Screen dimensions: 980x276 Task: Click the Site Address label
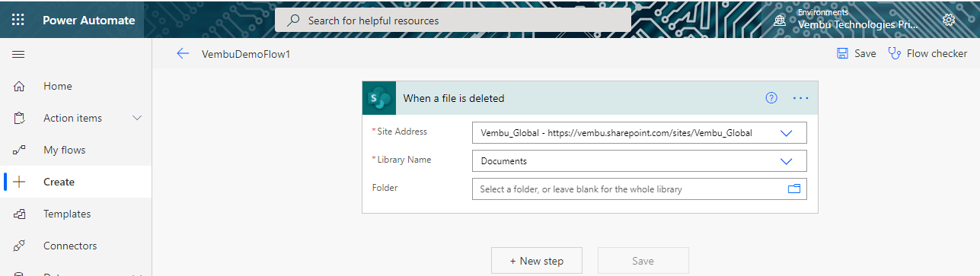click(399, 132)
